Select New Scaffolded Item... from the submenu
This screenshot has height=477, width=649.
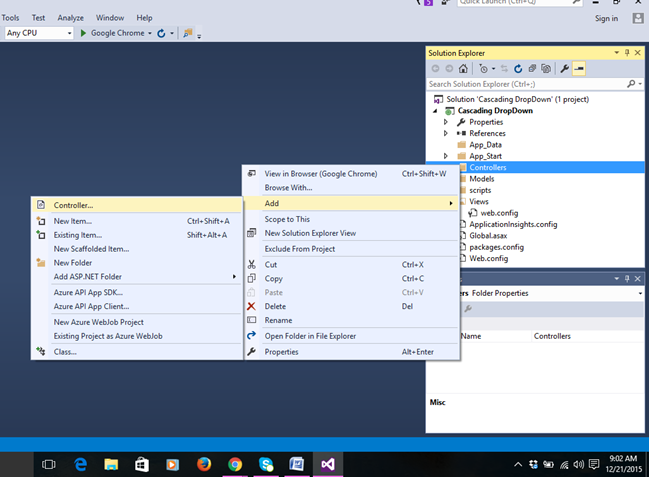(x=91, y=249)
